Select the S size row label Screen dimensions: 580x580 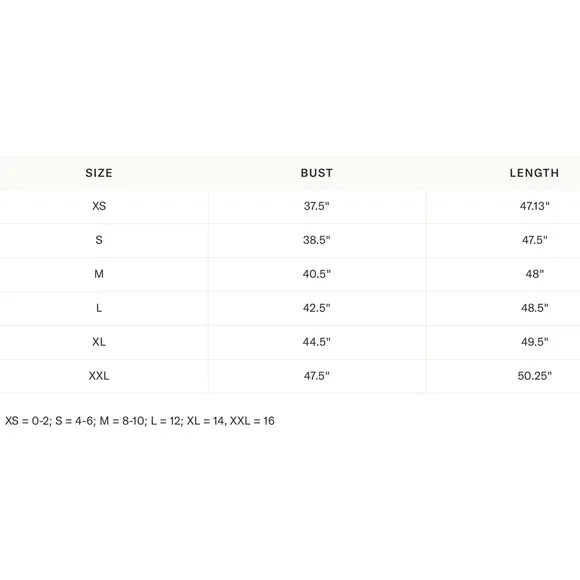(x=99, y=240)
